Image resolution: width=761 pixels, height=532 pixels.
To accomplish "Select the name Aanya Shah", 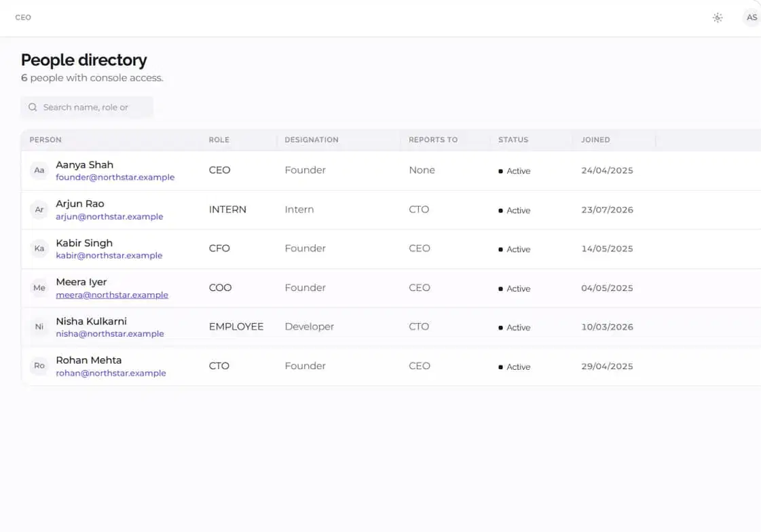I will (x=84, y=165).
